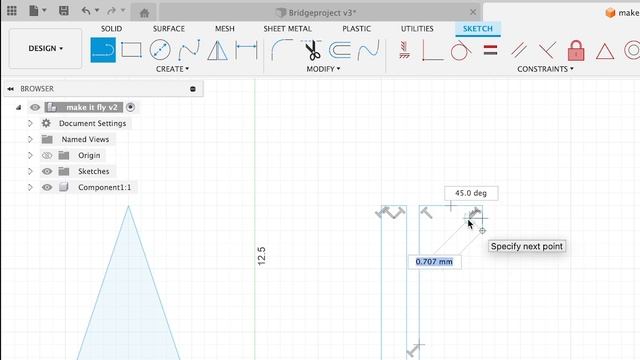Image resolution: width=640 pixels, height=360 pixels.
Task: Close the Bridgeproject v3 tab
Action: 473,12
